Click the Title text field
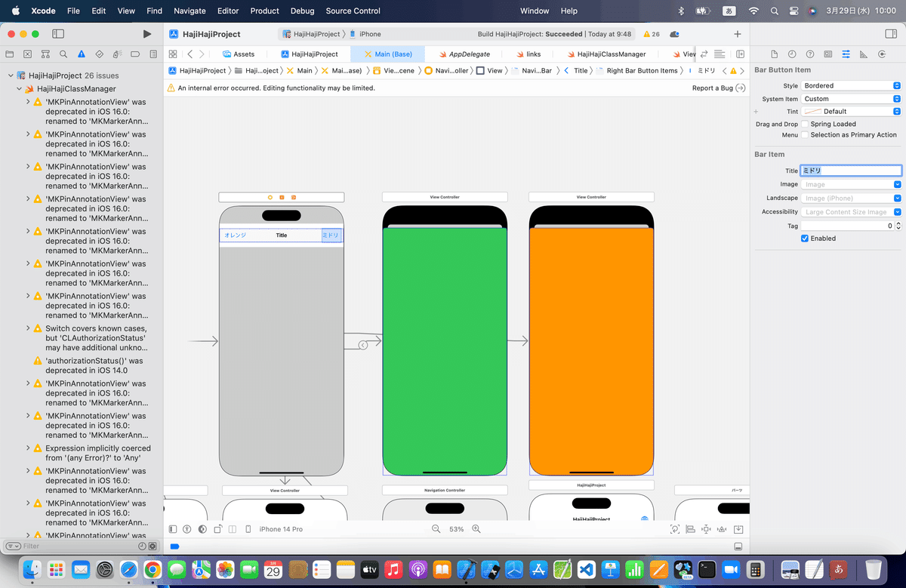The width and height of the screenshot is (906, 588). coord(852,171)
